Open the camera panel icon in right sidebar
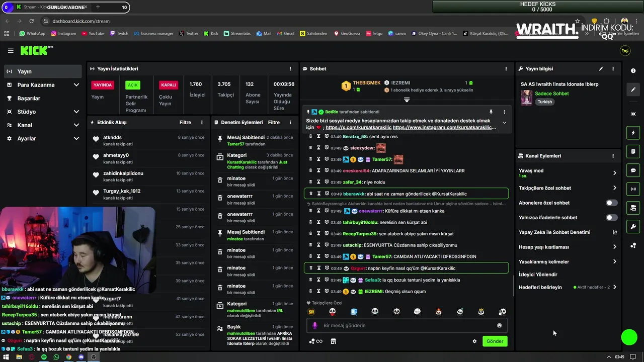 633,114
